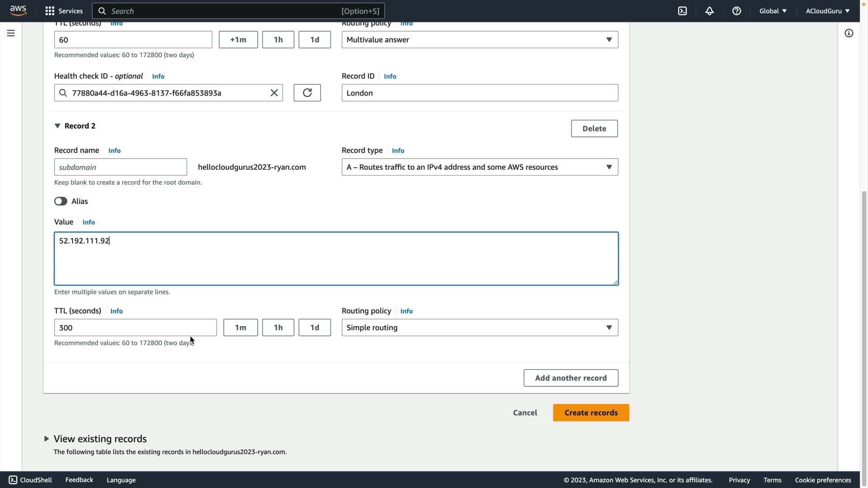The image size is (868, 488).
Task: Click Add another record
Action: point(571,378)
